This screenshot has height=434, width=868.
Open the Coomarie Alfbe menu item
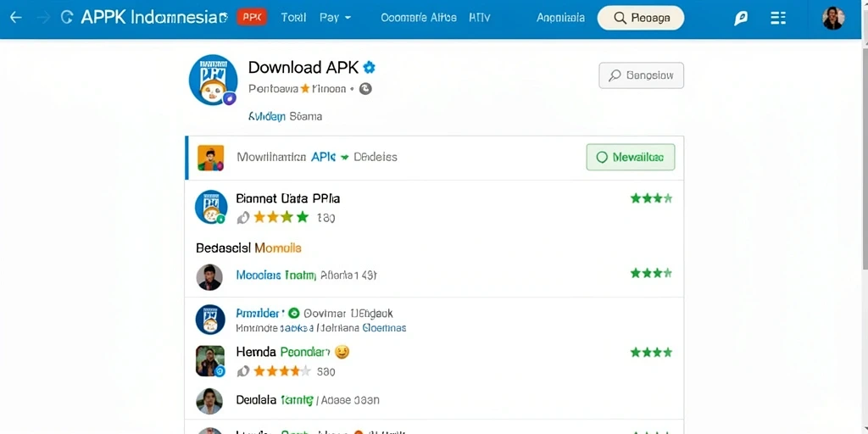click(419, 18)
